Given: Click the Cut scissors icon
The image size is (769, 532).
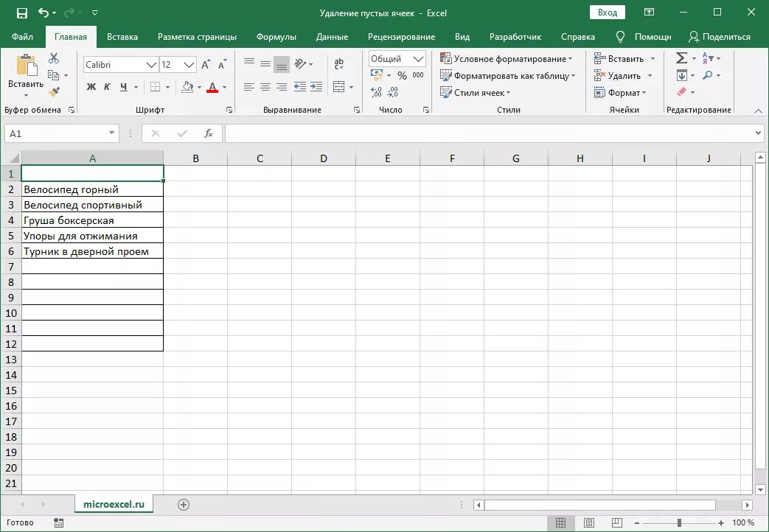Looking at the screenshot, I should pyautogui.click(x=54, y=58).
